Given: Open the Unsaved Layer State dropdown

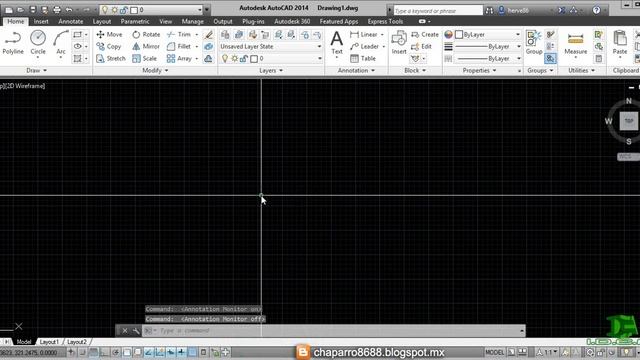Looking at the screenshot, I should point(271,47).
